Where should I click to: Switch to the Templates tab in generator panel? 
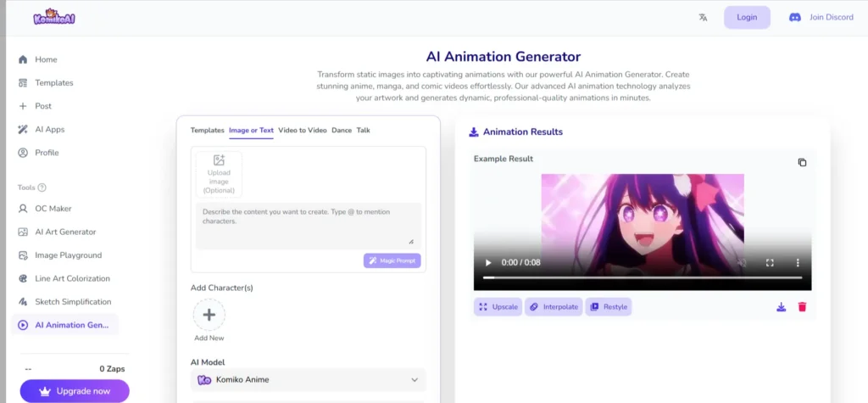[207, 131]
